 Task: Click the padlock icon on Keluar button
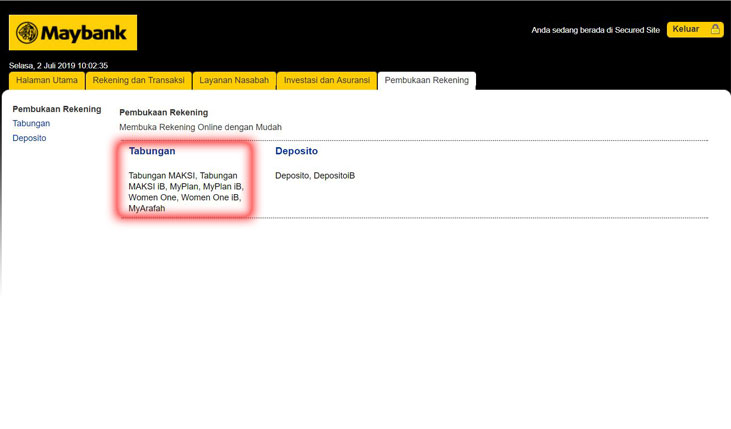click(x=715, y=29)
